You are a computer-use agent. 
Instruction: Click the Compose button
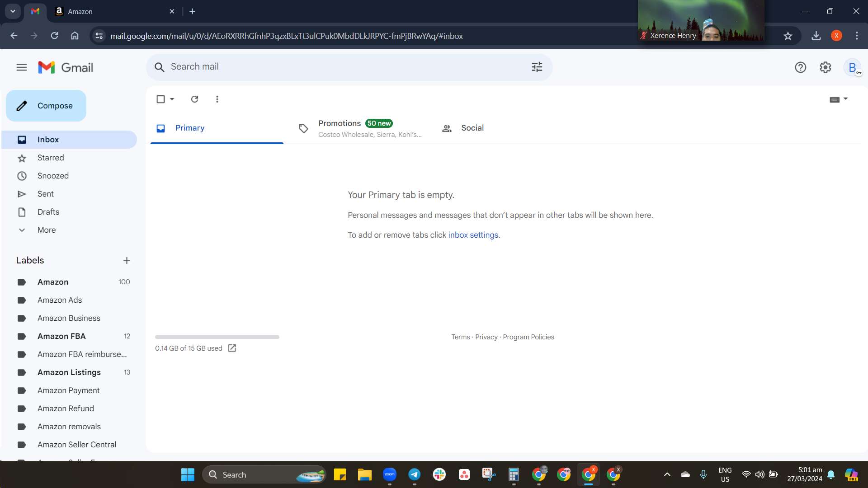[x=46, y=106]
